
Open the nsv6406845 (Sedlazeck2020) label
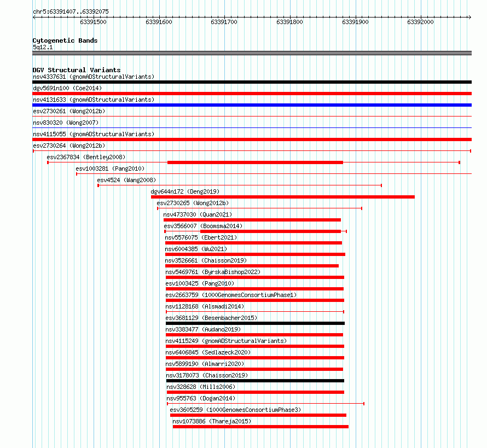tap(208, 352)
